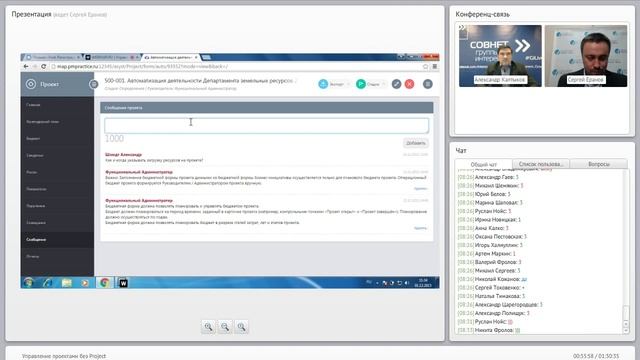640x360 pixels.
Task: Open the media player taskbar icon
Action: pyautogui.click(x=85, y=282)
